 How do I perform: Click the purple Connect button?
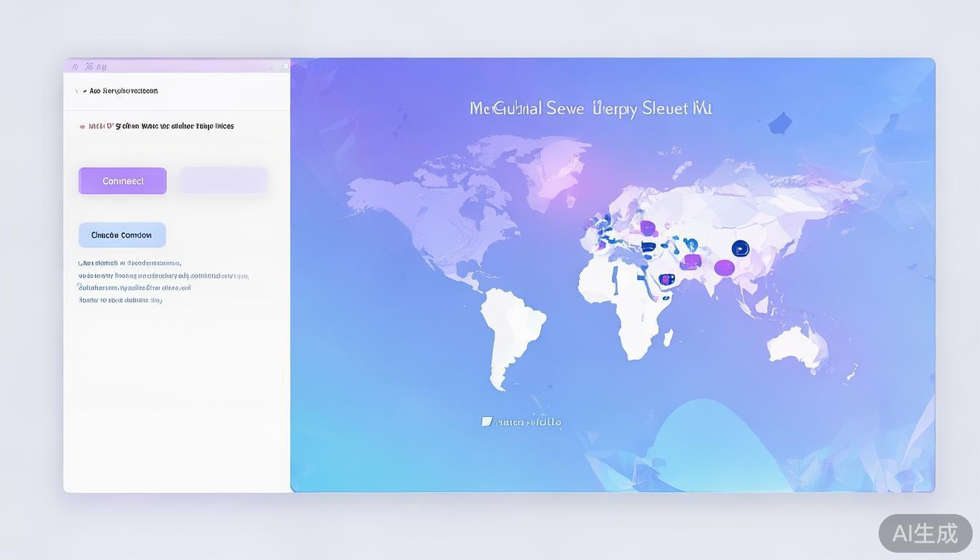(122, 181)
